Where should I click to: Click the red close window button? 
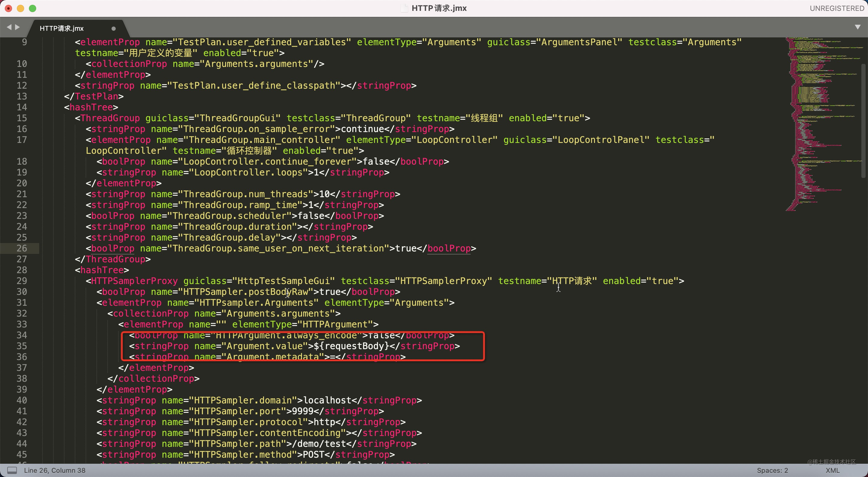point(8,8)
